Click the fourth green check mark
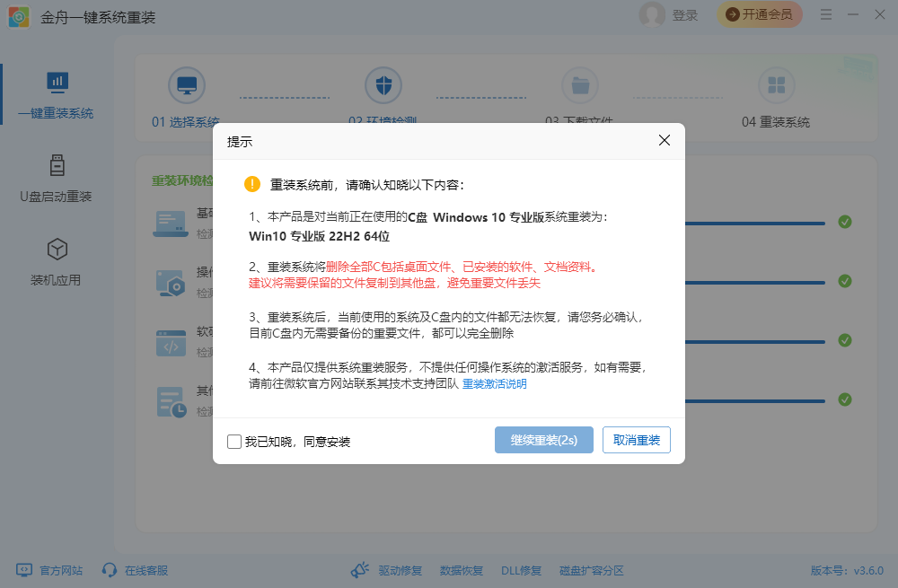The width and height of the screenshot is (898, 588). click(x=845, y=399)
